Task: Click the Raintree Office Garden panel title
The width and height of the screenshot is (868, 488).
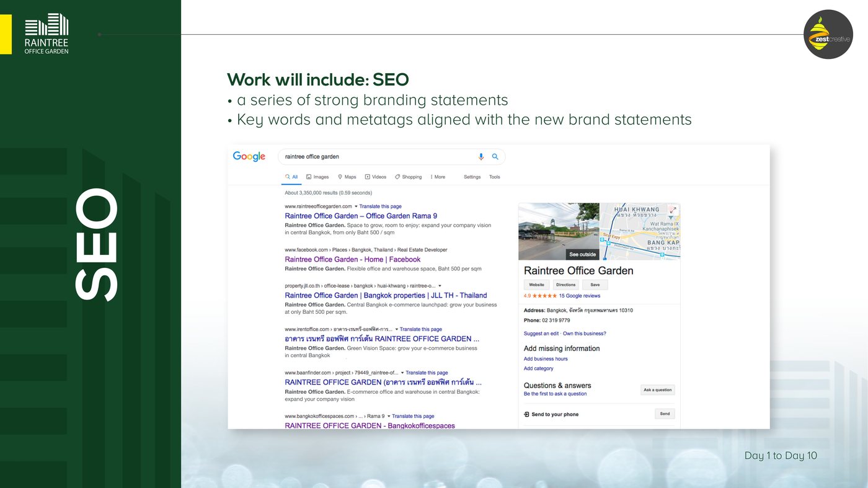Action: coord(578,271)
